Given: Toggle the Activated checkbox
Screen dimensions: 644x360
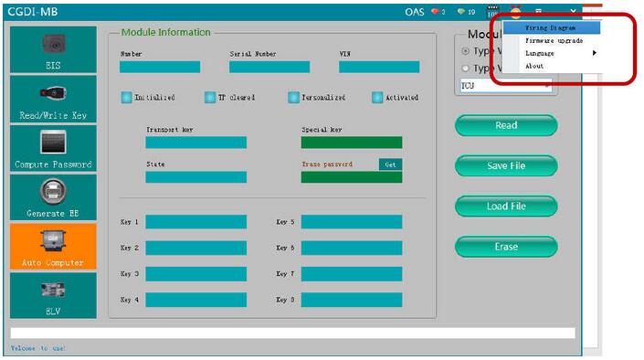Looking at the screenshot, I should tap(377, 98).
